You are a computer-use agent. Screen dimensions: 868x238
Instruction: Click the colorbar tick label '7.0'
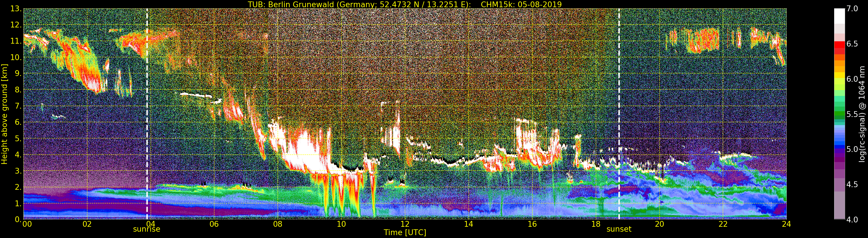coord(852,9)
